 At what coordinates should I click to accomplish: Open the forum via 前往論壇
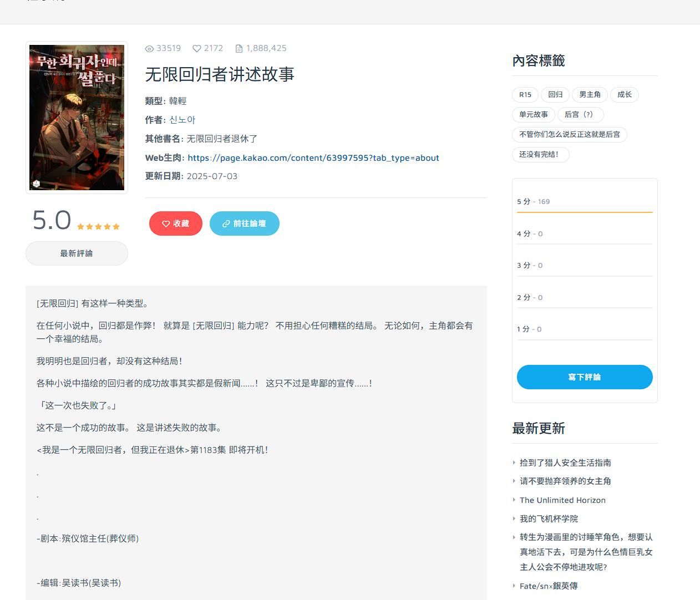tap(245, 223)
